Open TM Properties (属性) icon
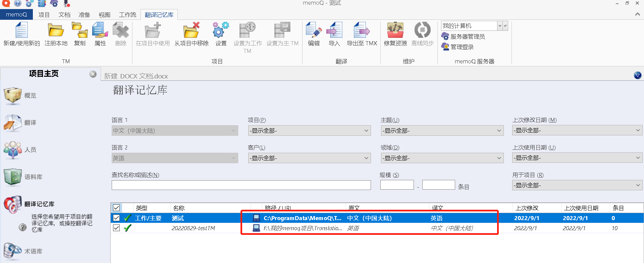 (x=100, y=30)
